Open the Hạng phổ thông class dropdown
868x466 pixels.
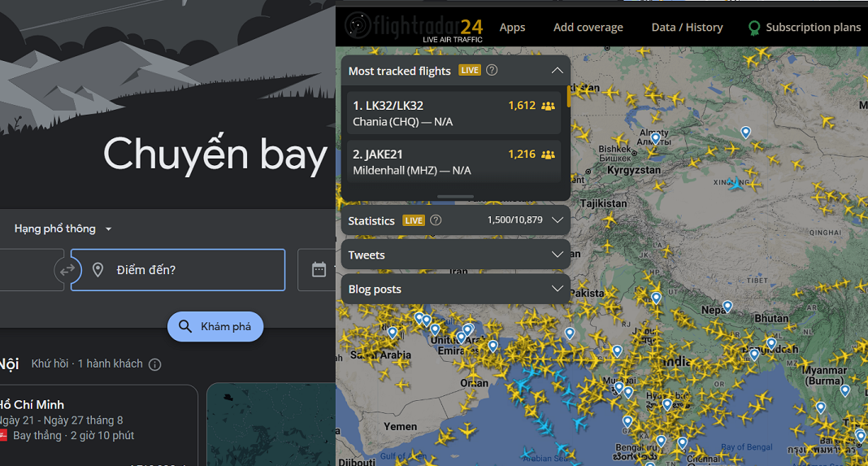pyautogui.click(x=63, y=229)
